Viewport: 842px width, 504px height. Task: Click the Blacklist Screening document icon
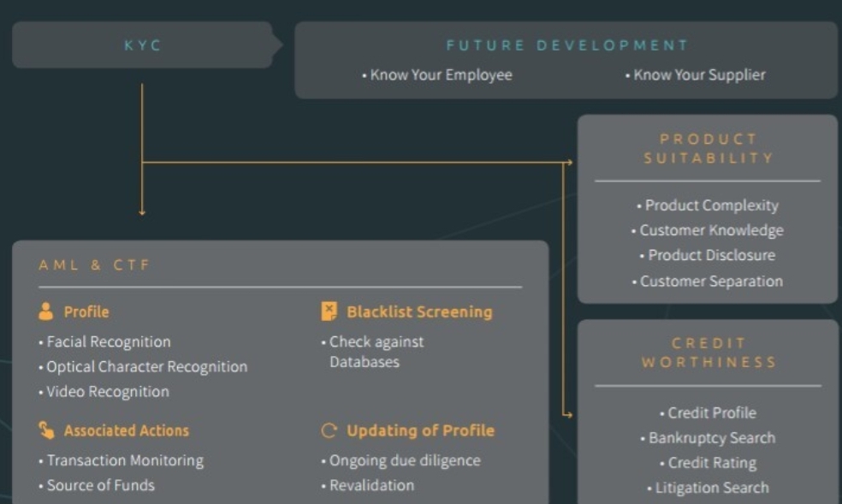pos(329,311)
